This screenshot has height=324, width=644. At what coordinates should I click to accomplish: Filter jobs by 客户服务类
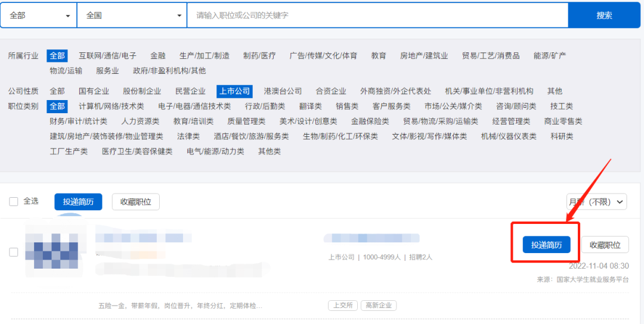[391, 106]
